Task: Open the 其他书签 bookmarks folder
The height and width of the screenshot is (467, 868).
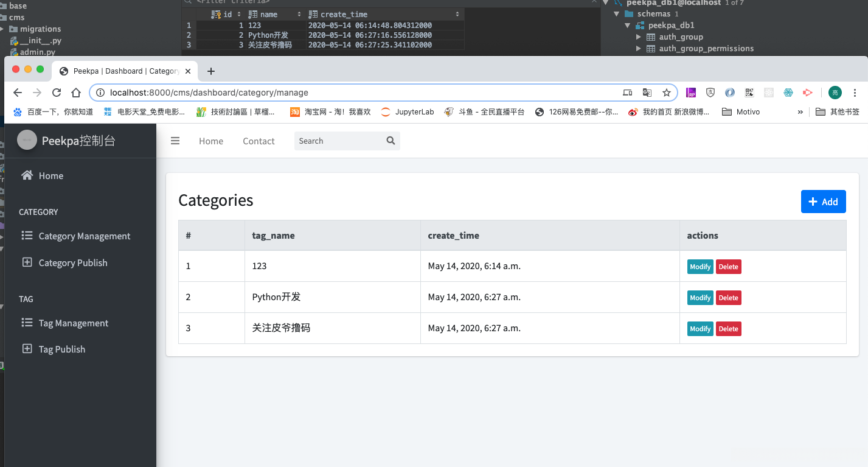Action: coord(838,112)
